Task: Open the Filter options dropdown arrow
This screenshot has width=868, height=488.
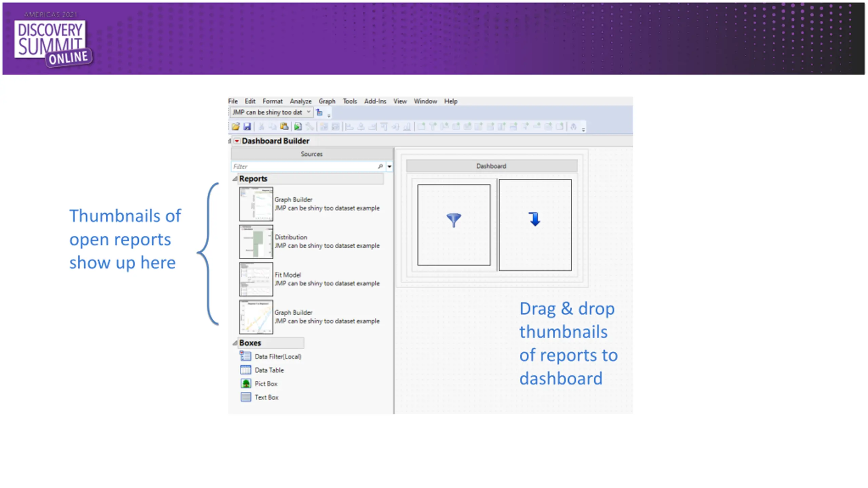Action: tap(389, 167)
